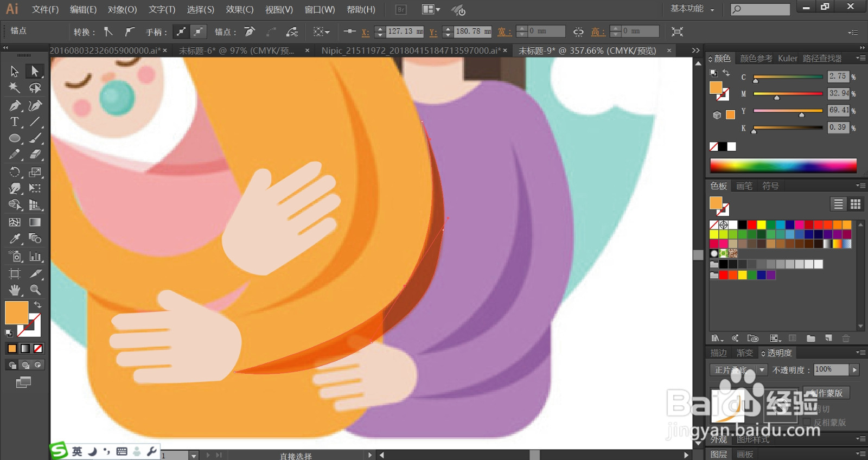Pick a color from the spectrum bar
868x460 pixels.
pyautogui.click(x=783, y=165)
